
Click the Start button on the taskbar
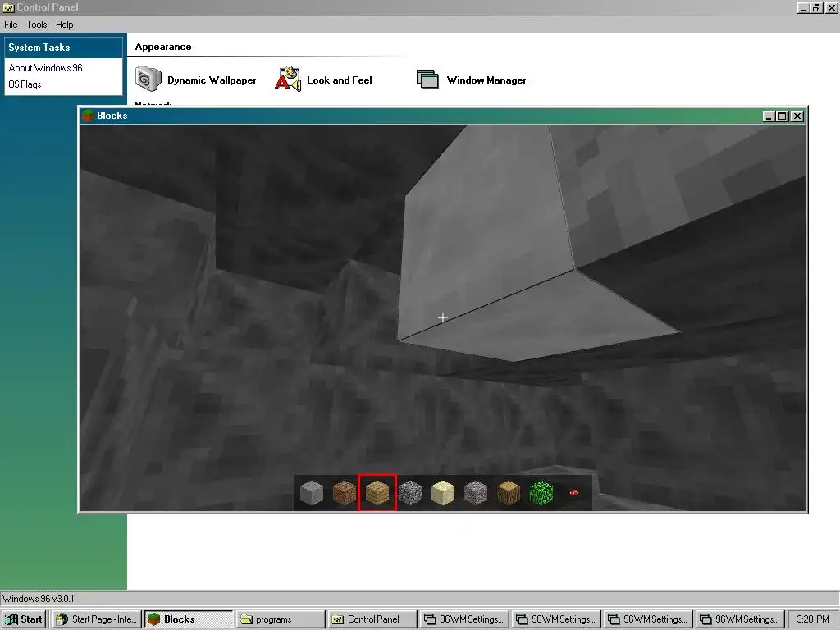24,619
